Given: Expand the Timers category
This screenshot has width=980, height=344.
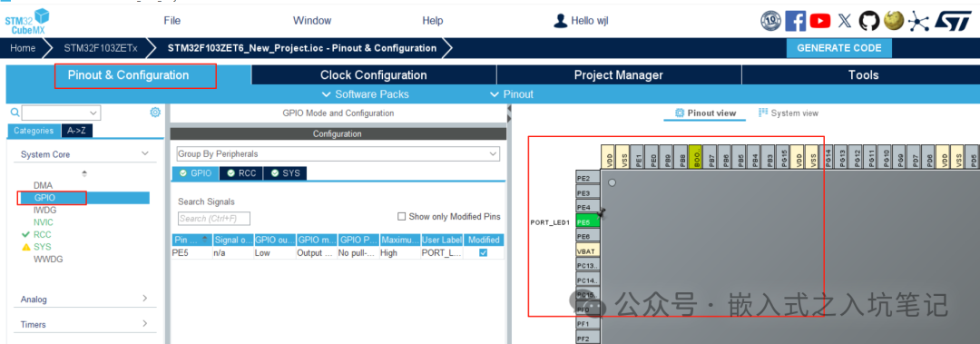Looking at the screenshot, I should tap(144, 323).
